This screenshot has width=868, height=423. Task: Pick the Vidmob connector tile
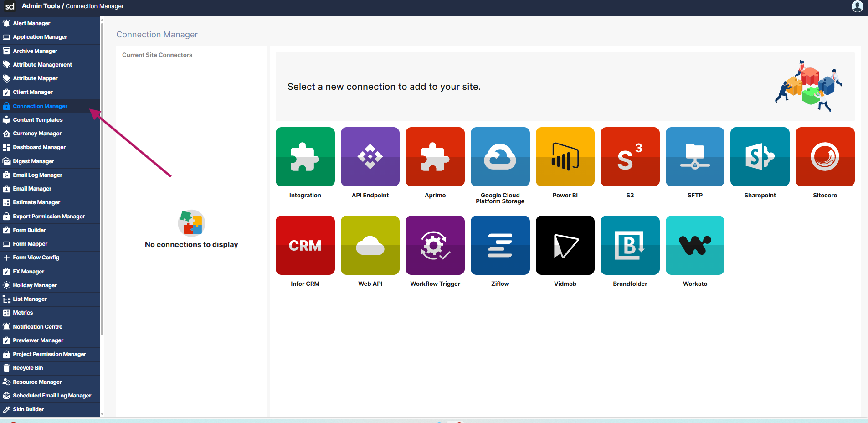click(565, 245)
